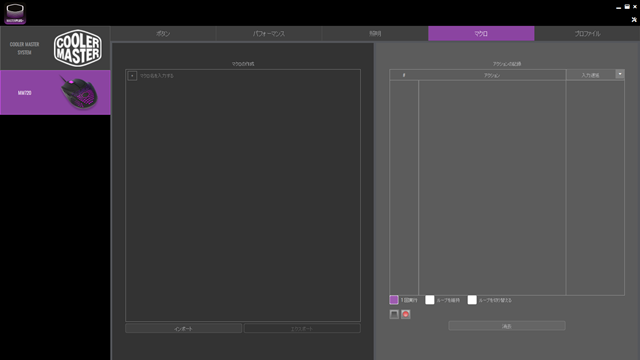The image size is (640, 360).
Task: Enable the ループを切り替える toggle-loop option
Action: coord(472,300)
